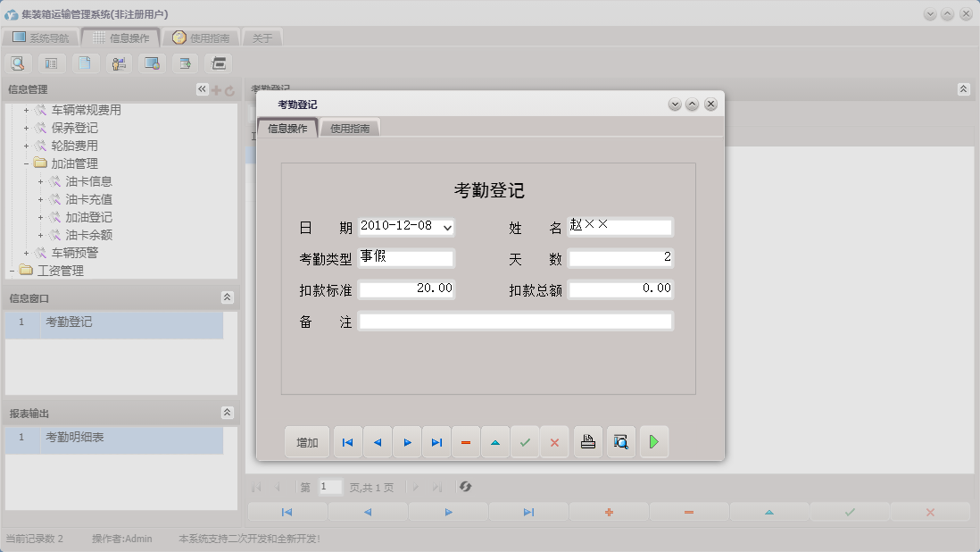Open the 系统导航 tab

click(41, 37)
